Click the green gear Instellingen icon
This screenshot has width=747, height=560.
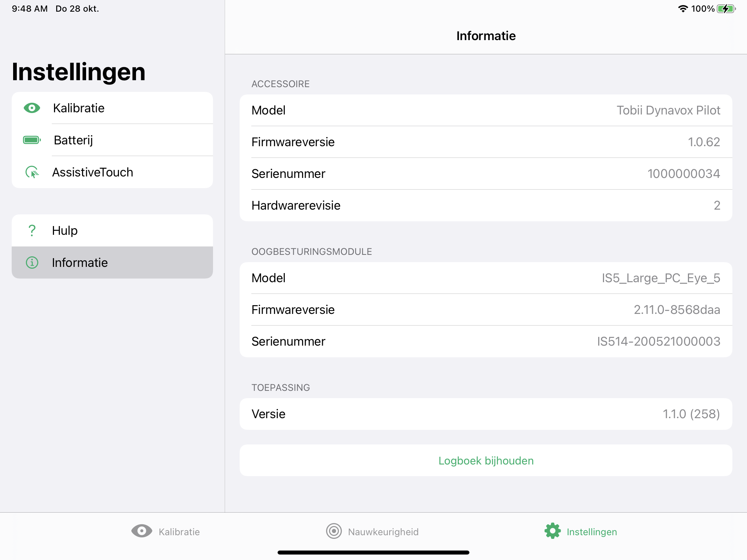pos(553,531)
